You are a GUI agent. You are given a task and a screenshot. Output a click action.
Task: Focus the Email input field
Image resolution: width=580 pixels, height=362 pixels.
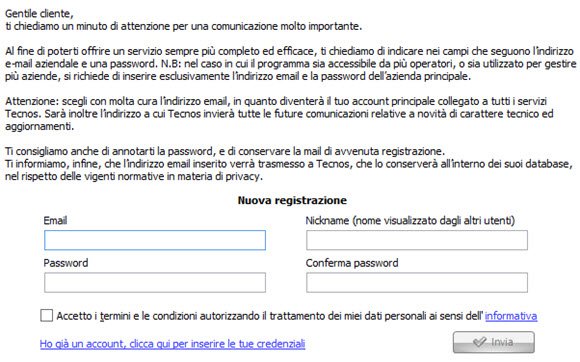coord(155,240)
